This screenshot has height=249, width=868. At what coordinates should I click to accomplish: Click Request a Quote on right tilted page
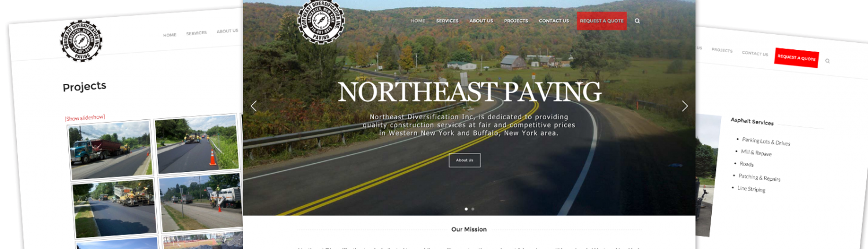(x=797, y=58)
